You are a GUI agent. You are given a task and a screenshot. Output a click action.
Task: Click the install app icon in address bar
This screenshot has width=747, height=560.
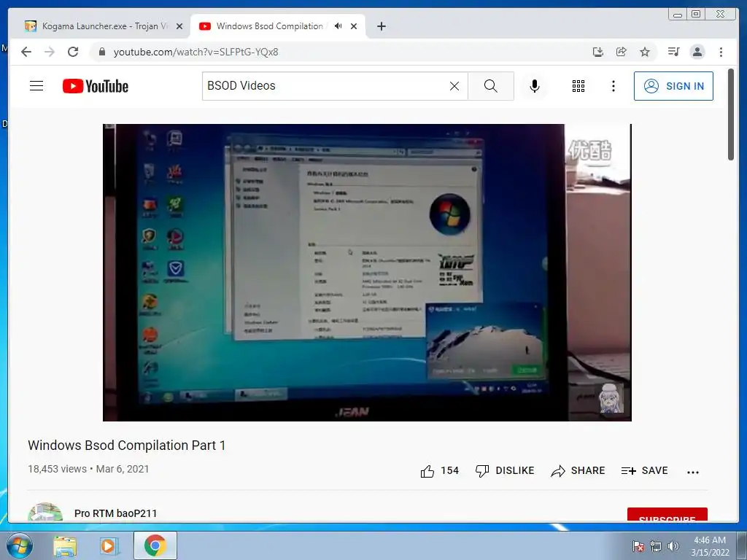click(x=598, y=52)
